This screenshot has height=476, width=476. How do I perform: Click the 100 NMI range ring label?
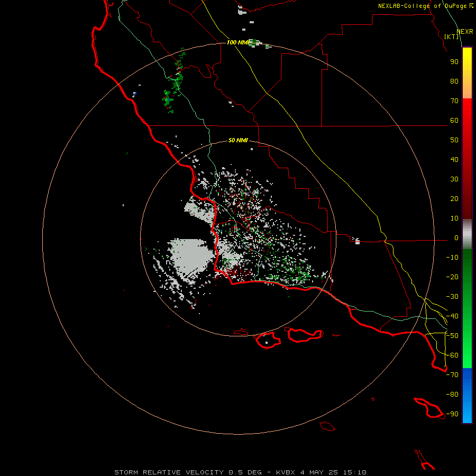(237, 42)
